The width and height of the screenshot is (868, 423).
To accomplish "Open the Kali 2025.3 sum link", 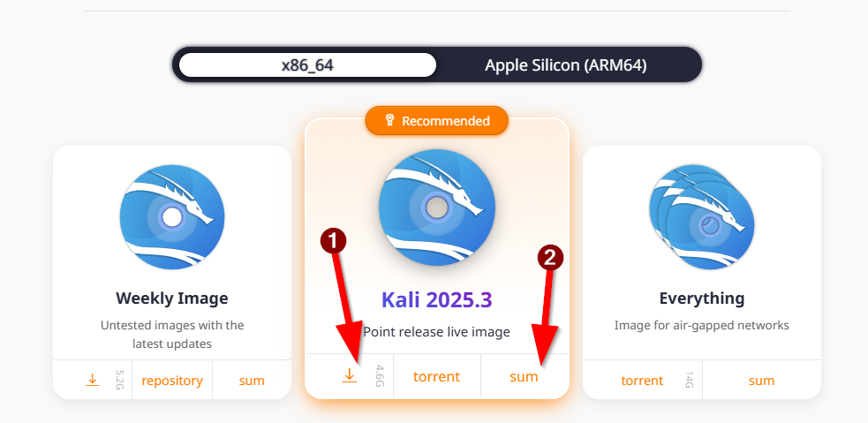I will click(524, 376).
